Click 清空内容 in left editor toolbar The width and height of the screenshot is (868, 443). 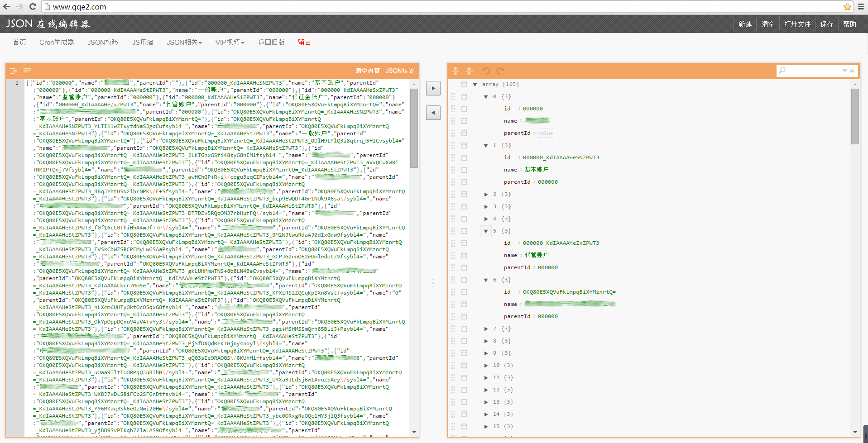[368, 71]
